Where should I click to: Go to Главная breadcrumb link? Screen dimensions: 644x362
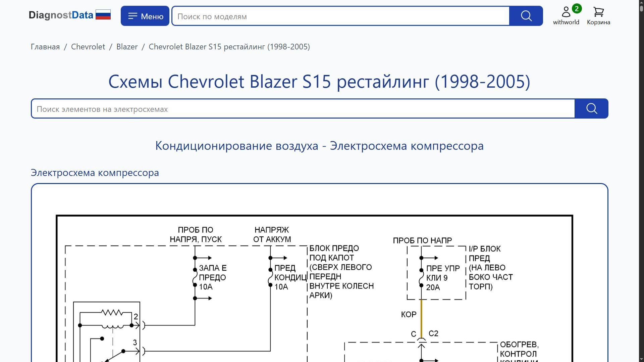click(45, 47)
